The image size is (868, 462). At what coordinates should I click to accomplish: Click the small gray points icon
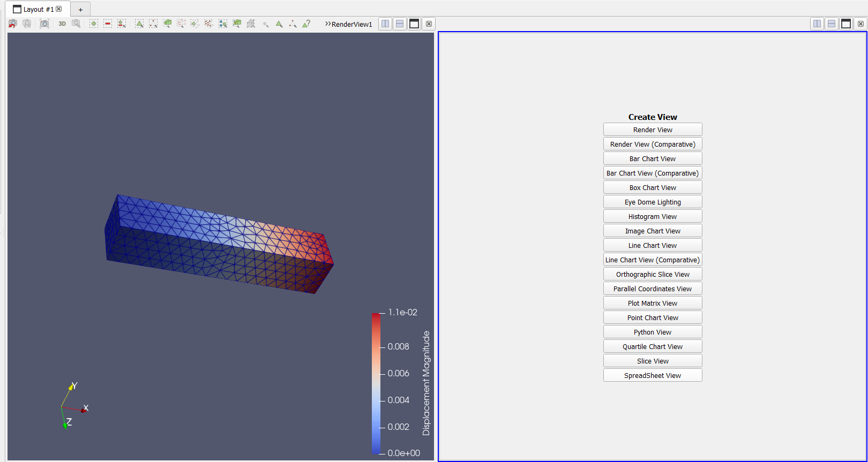(266, 24)
